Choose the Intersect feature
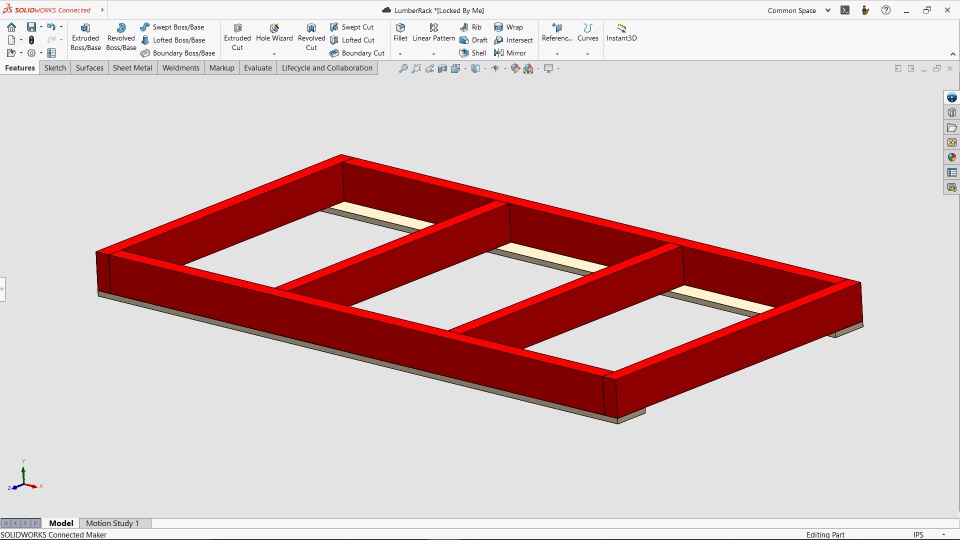The height and width of the screenshot is (540, 960). (x=513, y=40)
